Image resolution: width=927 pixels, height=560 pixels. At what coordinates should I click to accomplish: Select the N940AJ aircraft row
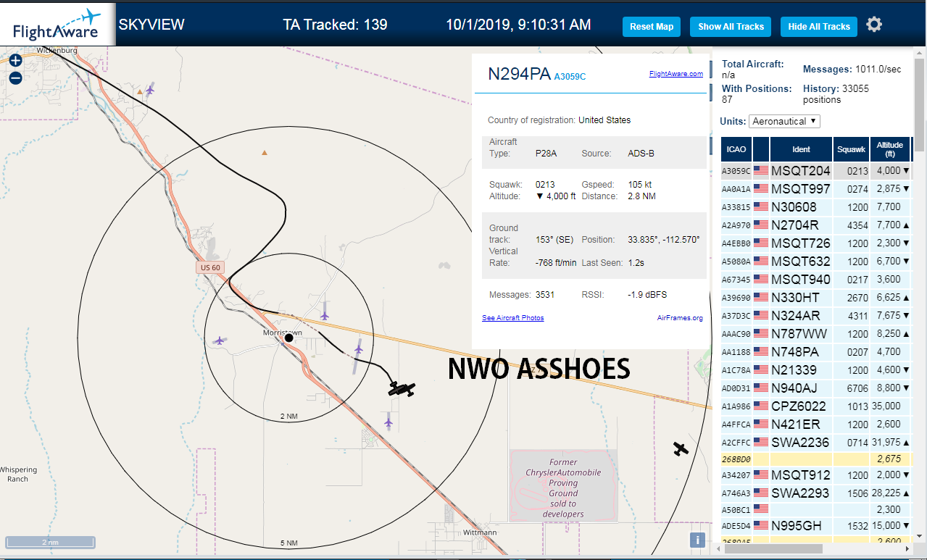click(815, 388)
